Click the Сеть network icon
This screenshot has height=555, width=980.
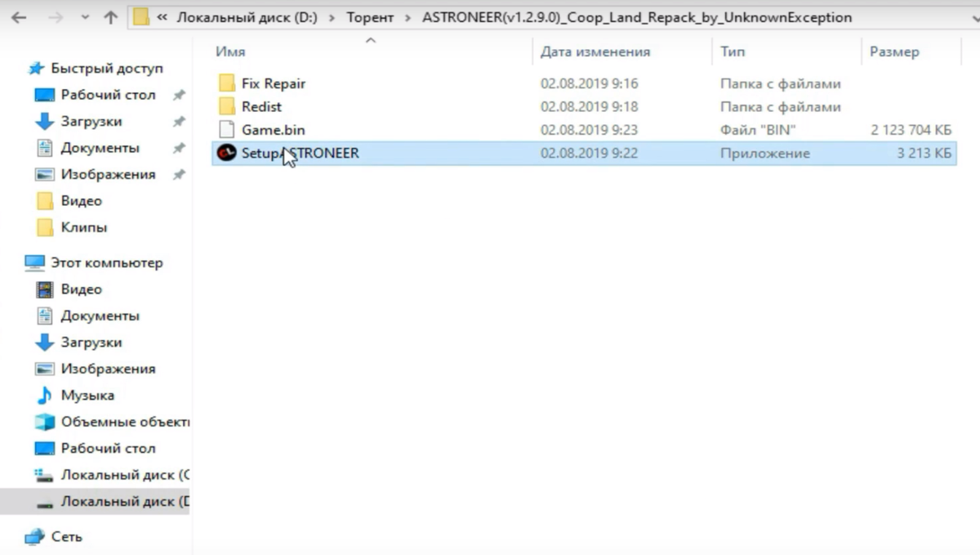[34, 537]
